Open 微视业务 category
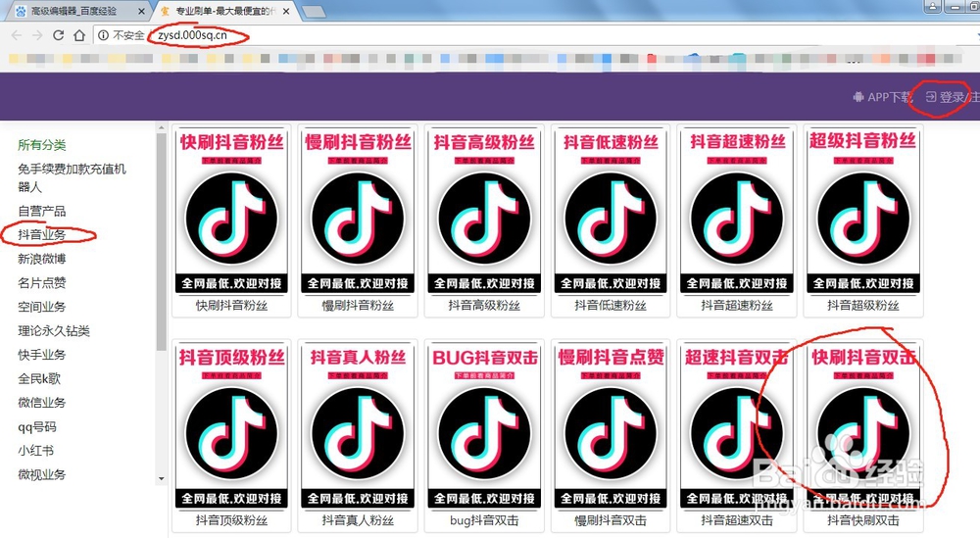Image resolution: width=980 pixels, height=538 pixels. [x=42, y=474]
